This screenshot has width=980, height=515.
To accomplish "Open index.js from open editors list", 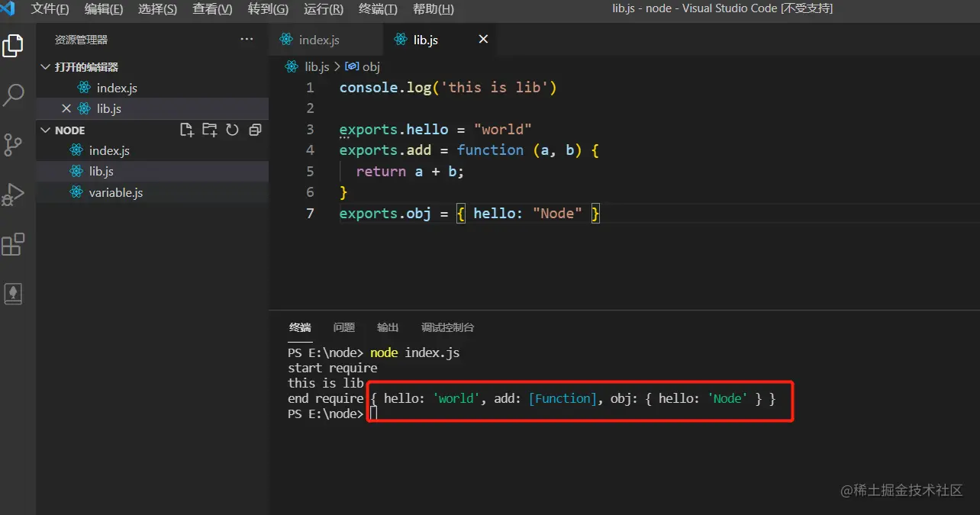I will coord(153,88).
